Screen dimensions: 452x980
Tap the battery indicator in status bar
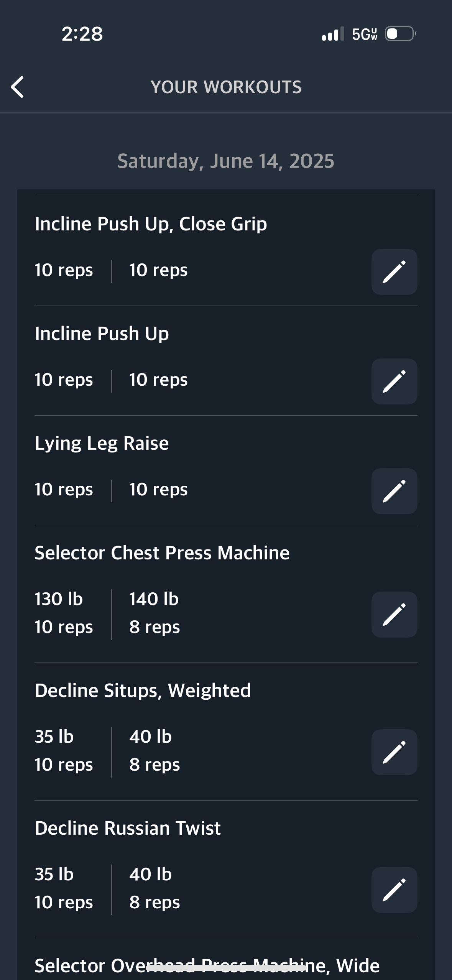pyautogui.click(x=401, y=34)
